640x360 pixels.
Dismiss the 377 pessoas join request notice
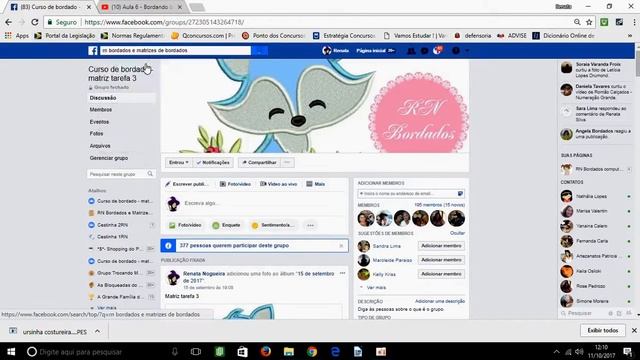tap(341, 246)
